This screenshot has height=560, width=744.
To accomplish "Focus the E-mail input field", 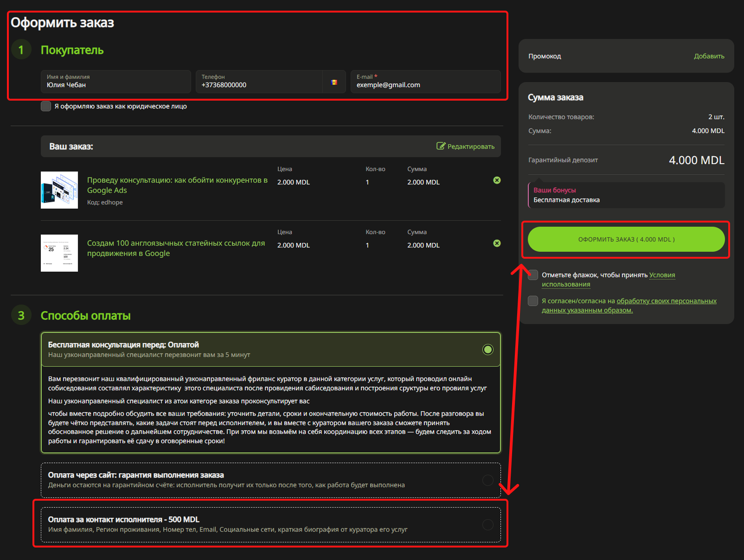I will 425,85.
